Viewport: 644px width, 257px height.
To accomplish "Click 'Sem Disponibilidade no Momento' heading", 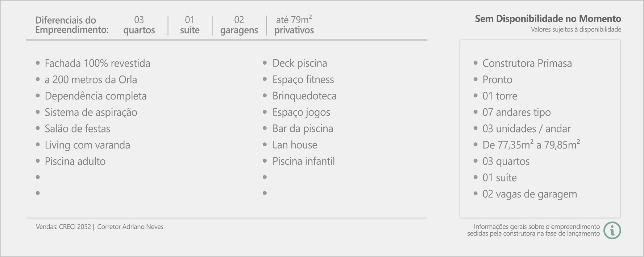I will [548, 19].
